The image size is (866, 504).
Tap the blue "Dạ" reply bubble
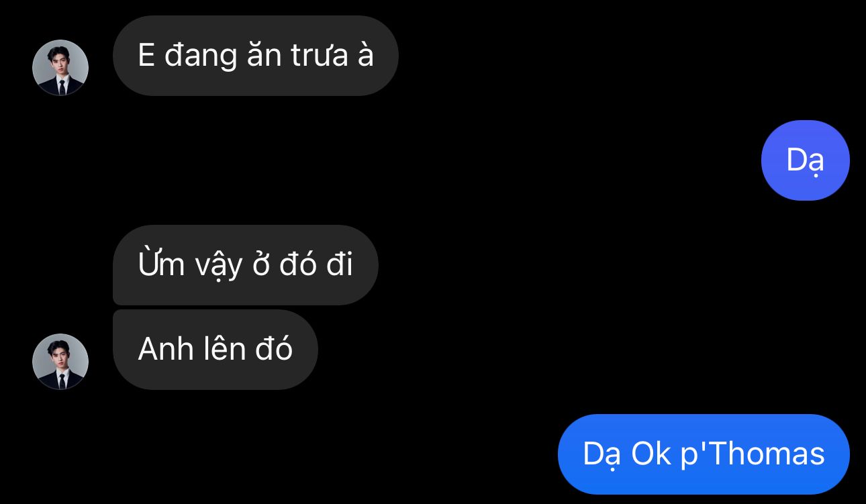(806, 160)
